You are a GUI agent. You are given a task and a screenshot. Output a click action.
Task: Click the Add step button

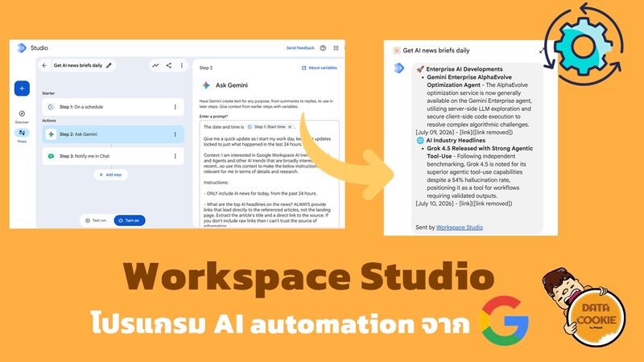coord(110,175)
